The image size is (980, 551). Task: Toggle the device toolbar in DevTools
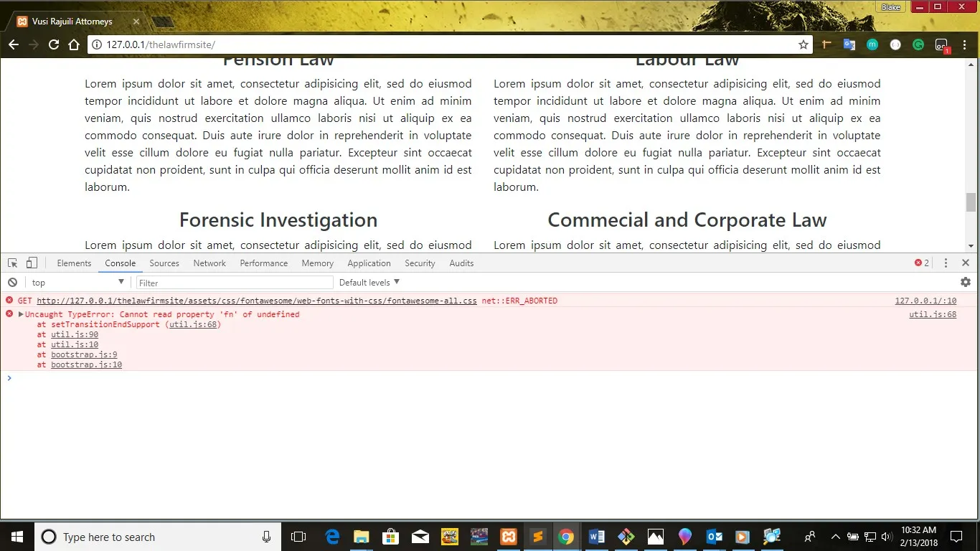pyautogui.click(x=32, y=263)
